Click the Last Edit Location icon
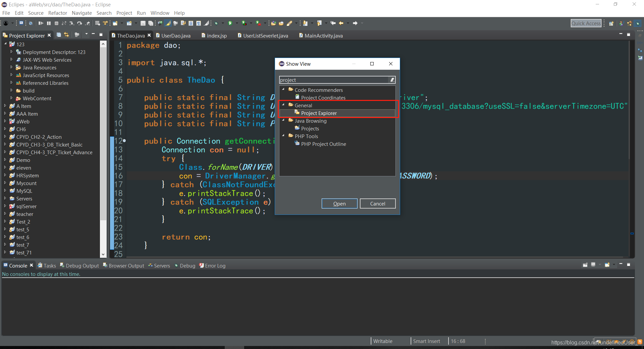The width and height of the screenshot is (644, 349). pos(333,23)
